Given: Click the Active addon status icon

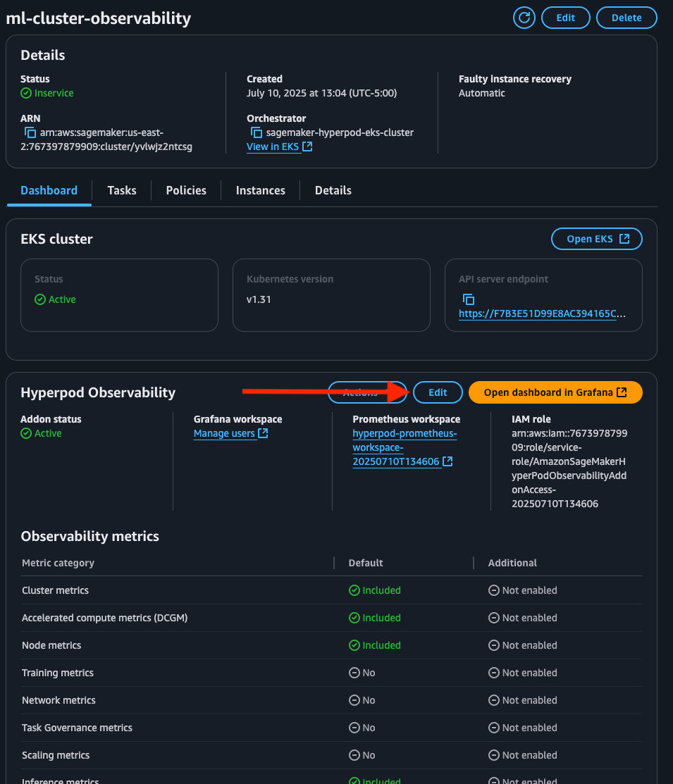Looking at the screenshot, I should point(26,433).
